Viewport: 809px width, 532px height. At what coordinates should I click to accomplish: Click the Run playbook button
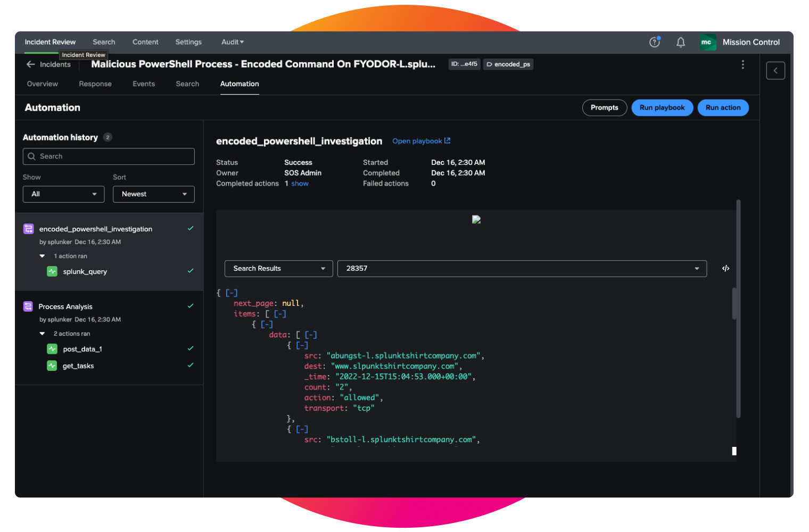662,107
